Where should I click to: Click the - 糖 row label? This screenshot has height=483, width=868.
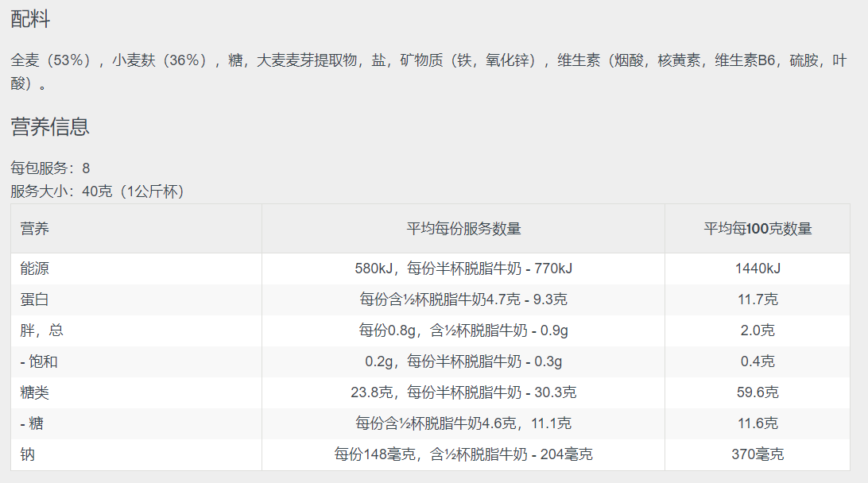(32, 423)
